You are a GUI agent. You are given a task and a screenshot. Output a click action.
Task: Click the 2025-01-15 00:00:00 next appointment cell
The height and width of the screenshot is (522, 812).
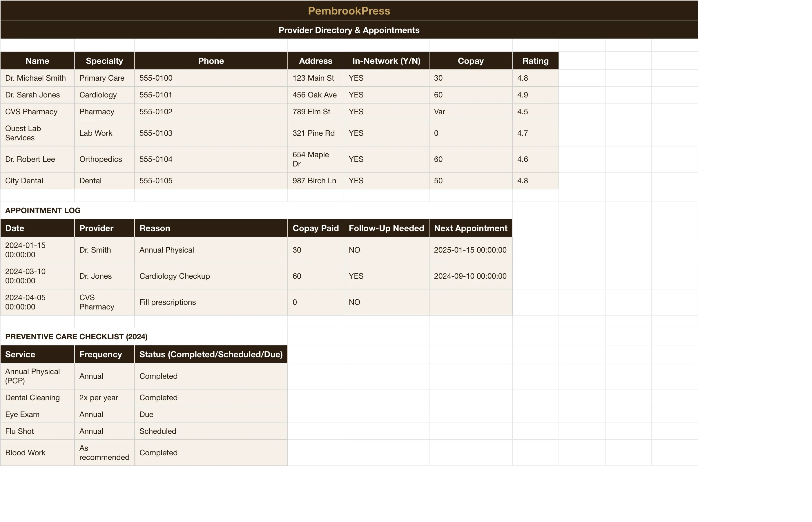coord(470,250)
